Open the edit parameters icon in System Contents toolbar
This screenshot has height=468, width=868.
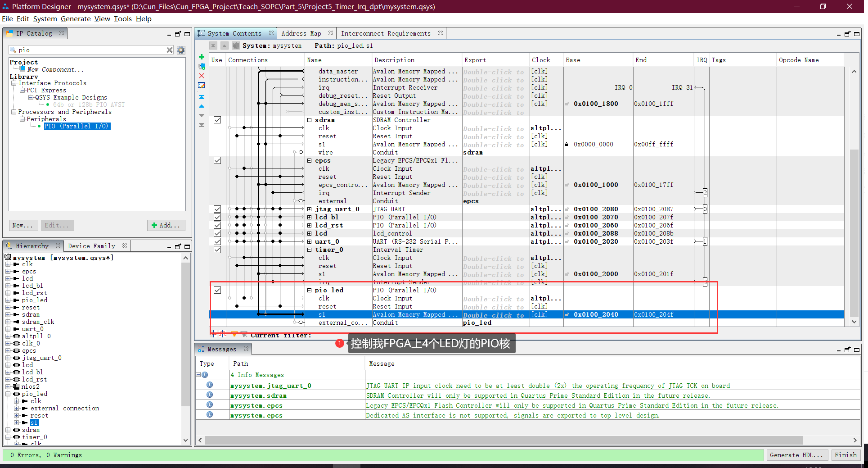click(202, 85)
